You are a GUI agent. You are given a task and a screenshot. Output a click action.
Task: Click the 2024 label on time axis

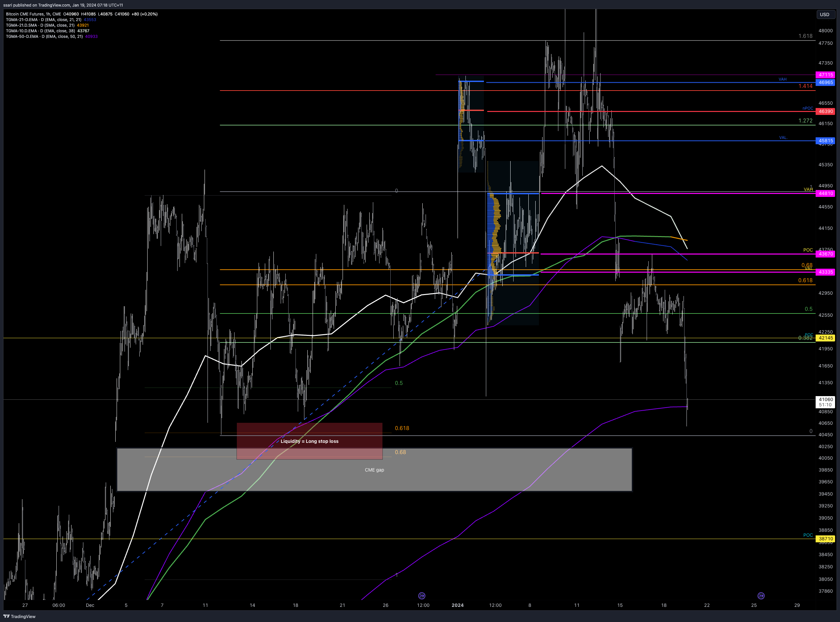pyautogui.click(x=458, y=606)
